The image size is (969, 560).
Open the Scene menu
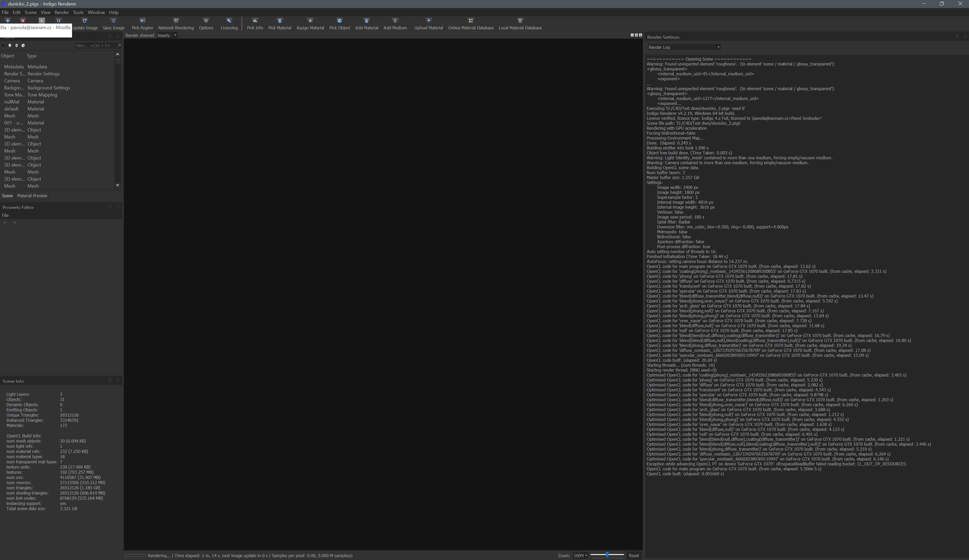(x=31, y=12)
